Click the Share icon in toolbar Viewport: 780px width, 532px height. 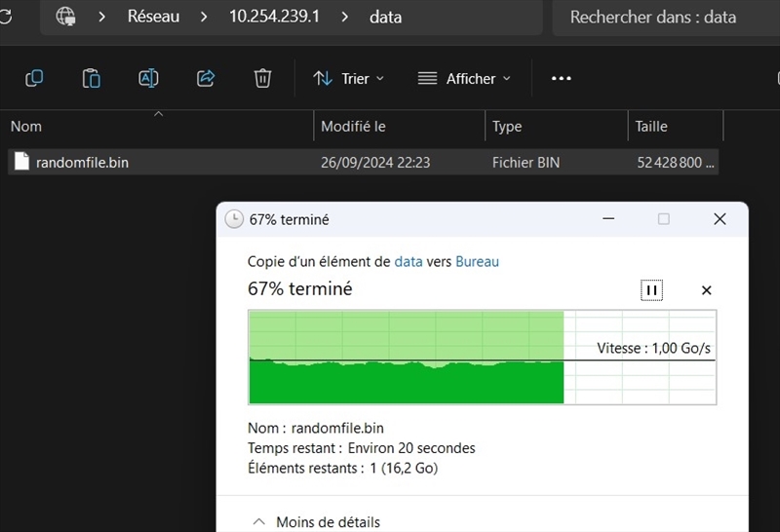pos(206,79)
